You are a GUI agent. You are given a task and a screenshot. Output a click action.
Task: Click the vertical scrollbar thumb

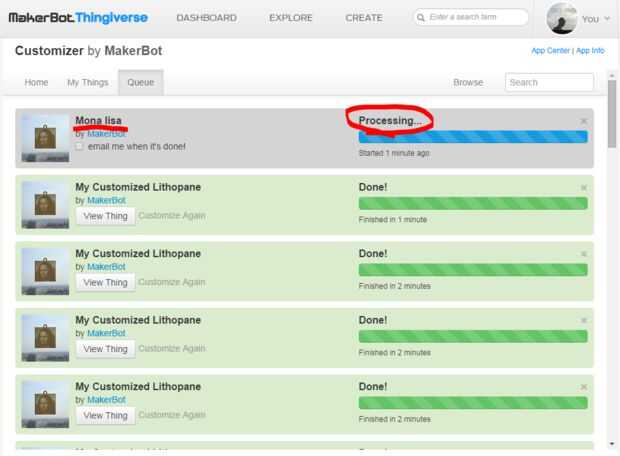(612, 114)
